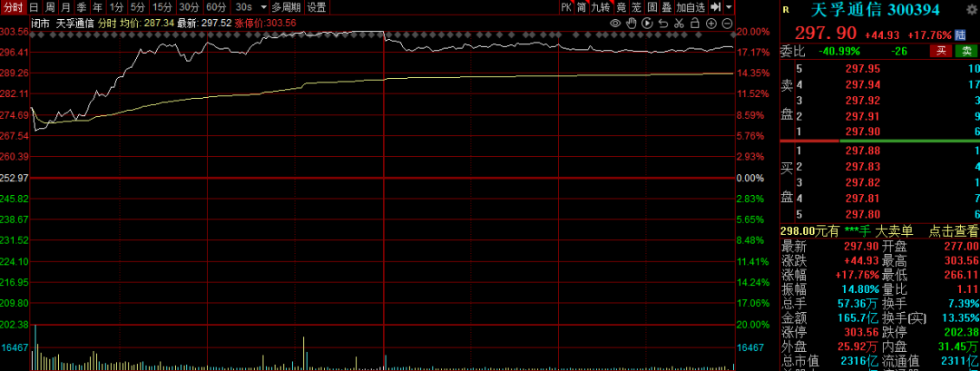The height and width of the screenshot is (371, 980).
Task: Select the 60分 period tab
Action: tap(216, 7)
